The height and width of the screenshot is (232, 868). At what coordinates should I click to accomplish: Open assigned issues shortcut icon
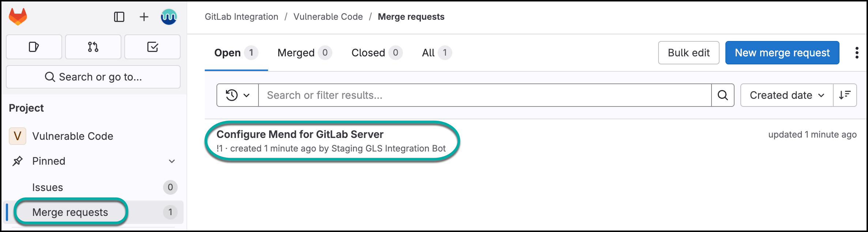pyautogui.click(x=34, y=47)
